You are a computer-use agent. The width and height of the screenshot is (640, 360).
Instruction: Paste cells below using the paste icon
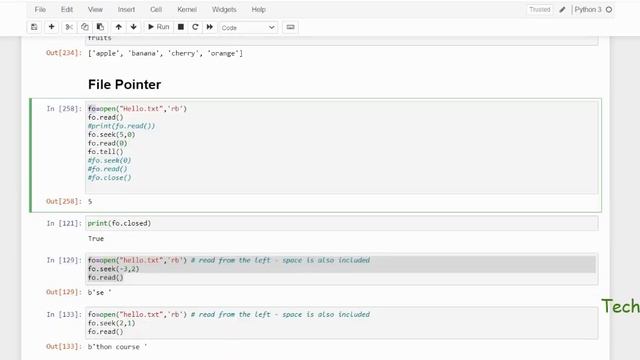100,27
